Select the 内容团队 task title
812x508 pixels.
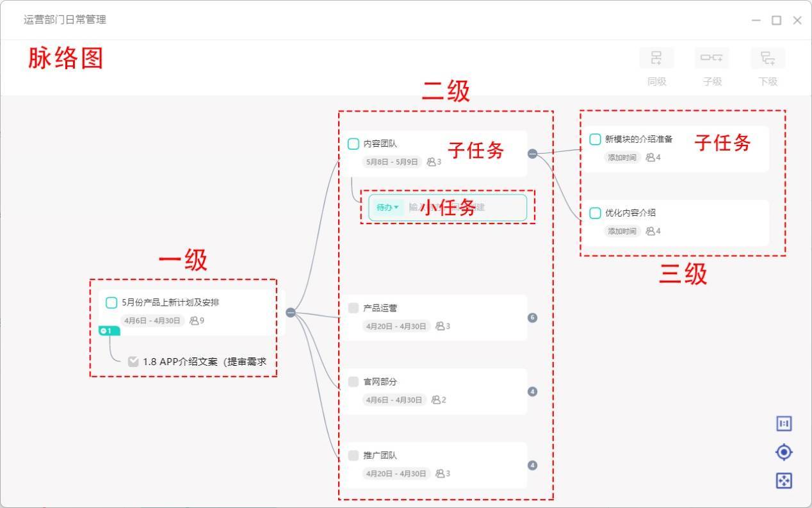coord(380,143)
